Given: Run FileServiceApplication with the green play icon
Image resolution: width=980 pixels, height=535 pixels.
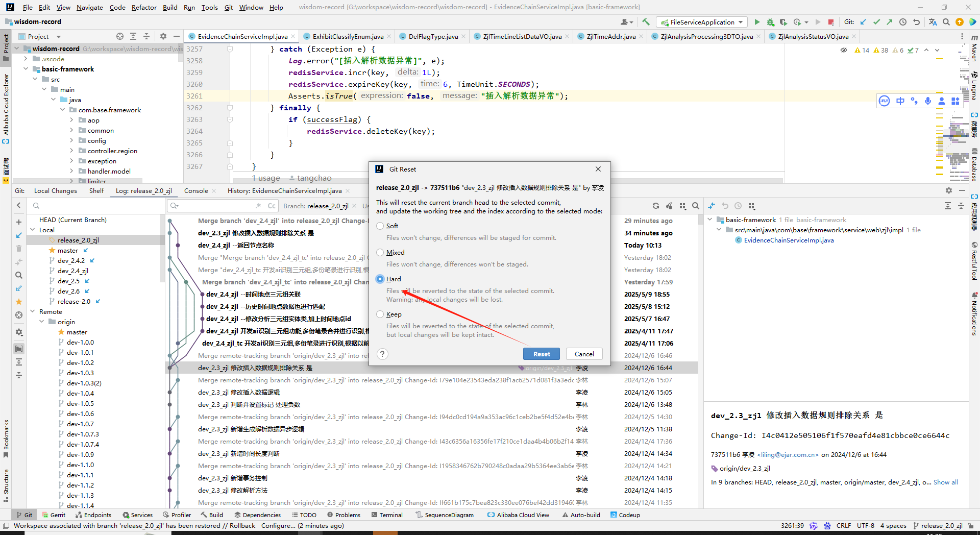Looking at the screenshot, I should 757,22.
